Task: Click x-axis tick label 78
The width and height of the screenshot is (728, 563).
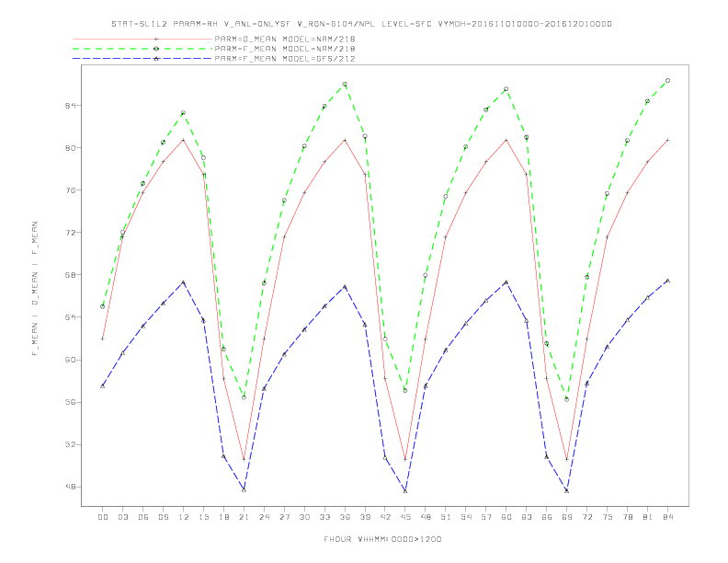Action: click(627, 517)
